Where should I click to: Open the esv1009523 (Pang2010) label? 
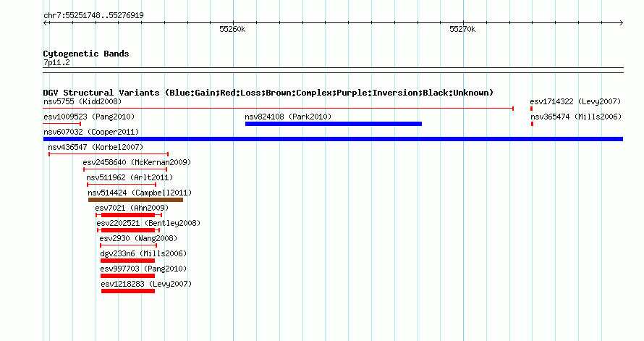[x=89, y=117]
